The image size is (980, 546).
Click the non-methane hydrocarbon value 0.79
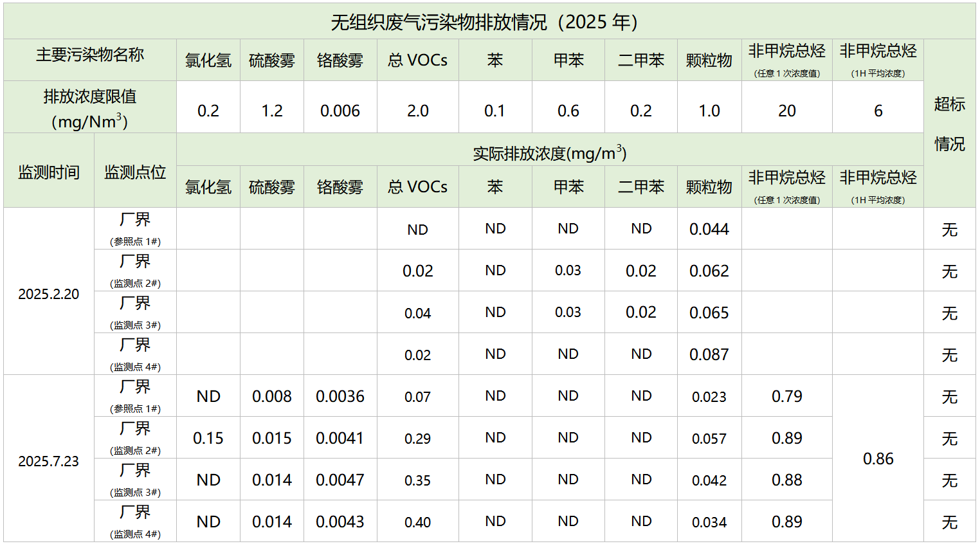(x=786, y=396)
